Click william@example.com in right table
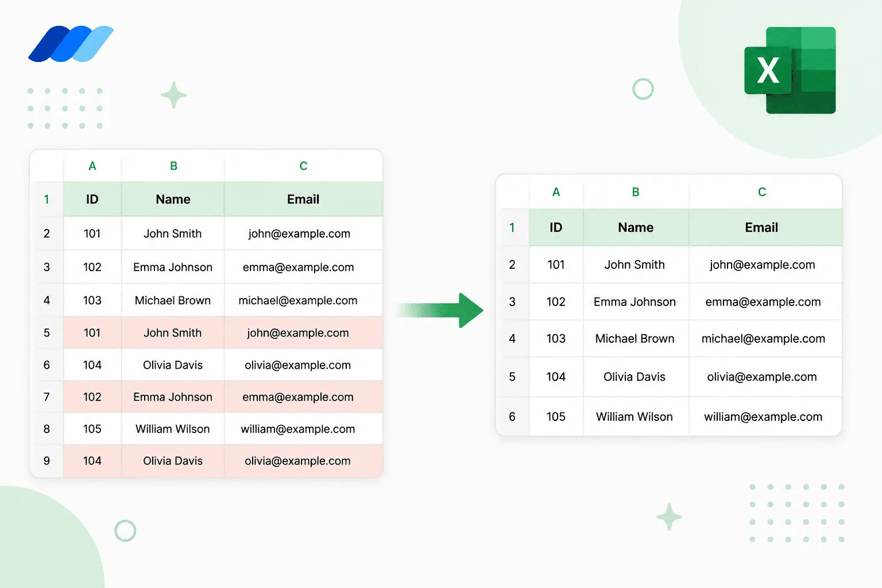Image resolution: width=882 pixels, height=588 pixels. (763, 417)
